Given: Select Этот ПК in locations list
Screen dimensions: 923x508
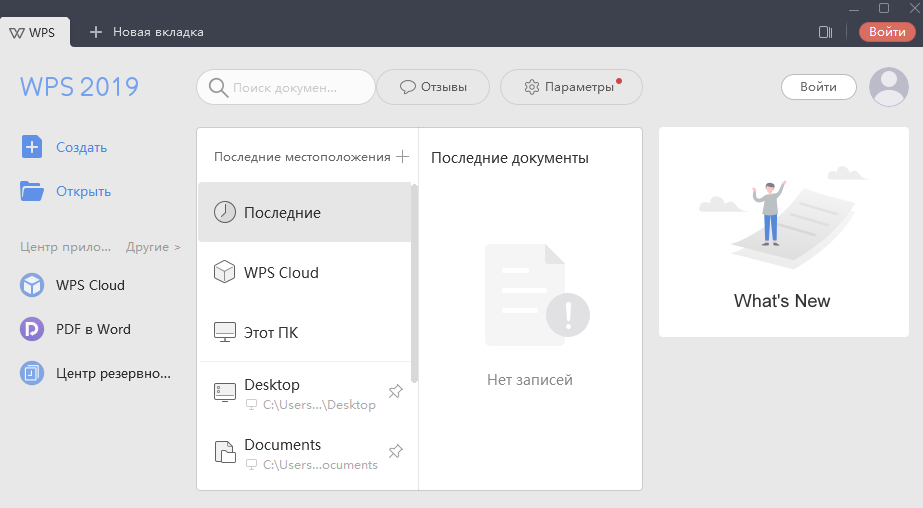Looking at the screenshot, I should 271,332.
